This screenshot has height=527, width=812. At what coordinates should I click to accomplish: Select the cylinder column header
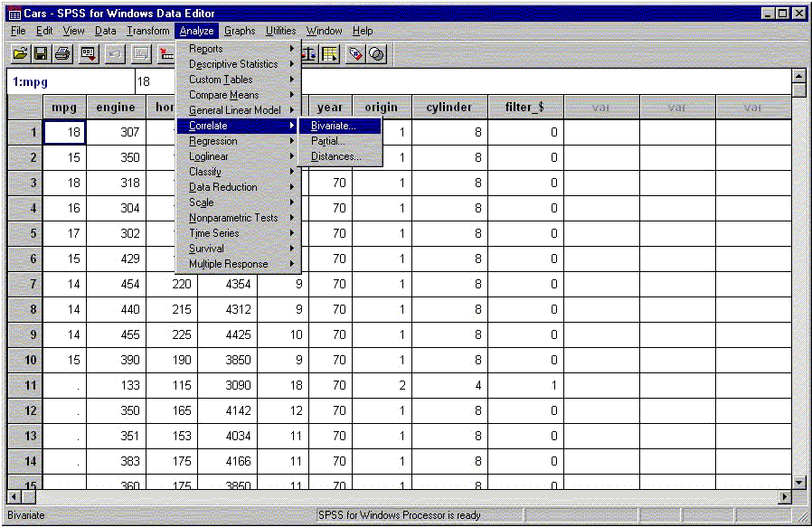pyautogui.click(x=449, y=108)
